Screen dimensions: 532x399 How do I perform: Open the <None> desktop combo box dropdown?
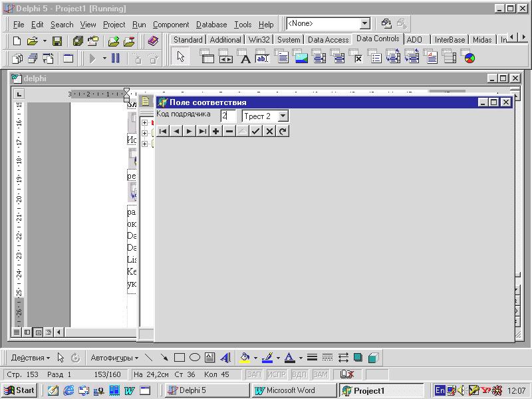[x=364, y=24]
